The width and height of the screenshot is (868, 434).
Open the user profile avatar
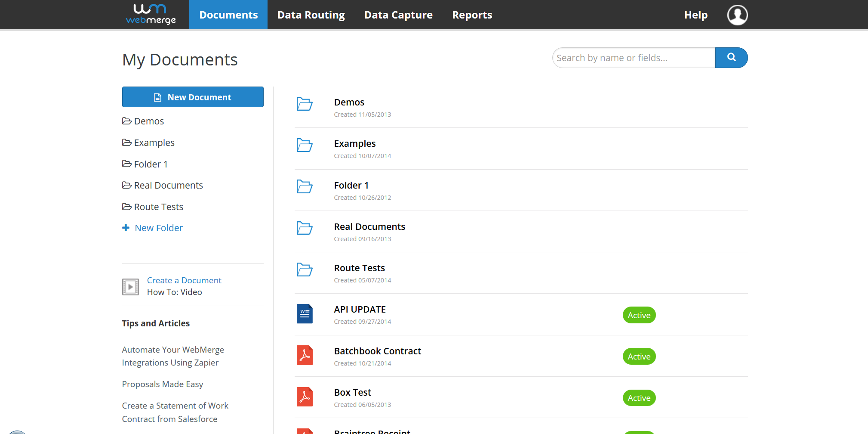pyautogui.click(x=737, y=15)
